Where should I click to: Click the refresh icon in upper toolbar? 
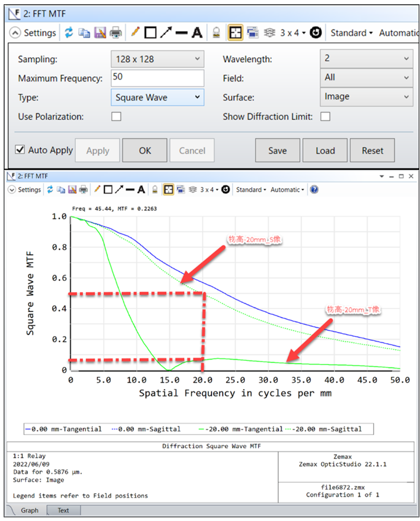(x=69, y=33)
